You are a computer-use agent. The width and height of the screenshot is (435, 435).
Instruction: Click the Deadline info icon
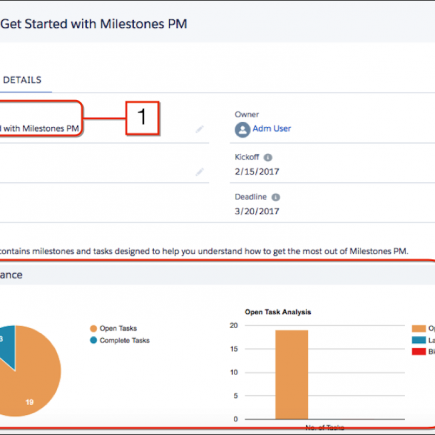pyautogui.click(x=276, y=197)
